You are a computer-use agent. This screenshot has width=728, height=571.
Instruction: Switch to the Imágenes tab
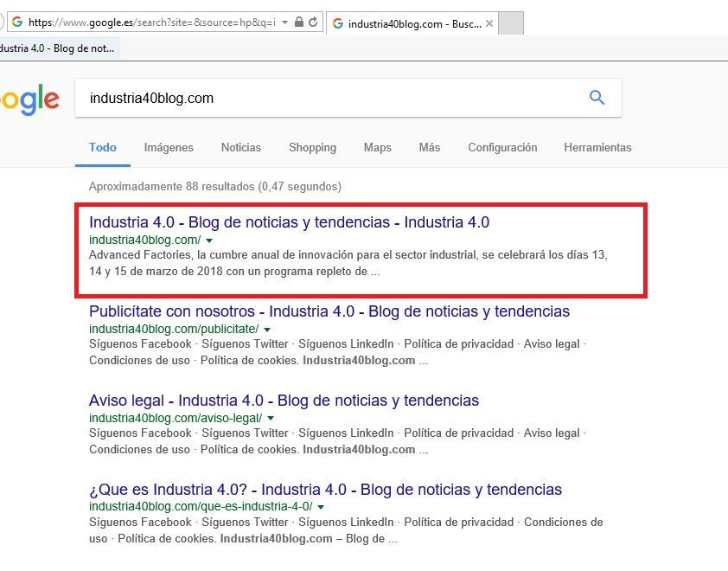pyautogui.click(x=169, y=147)
